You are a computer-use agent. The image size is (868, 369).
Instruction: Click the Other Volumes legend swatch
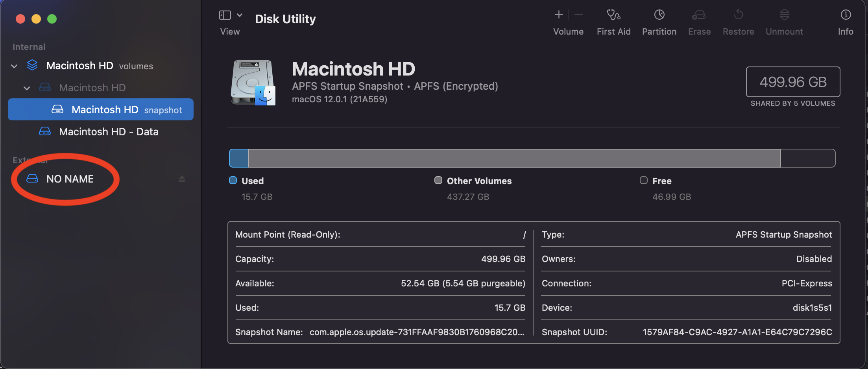pos(438,180)
